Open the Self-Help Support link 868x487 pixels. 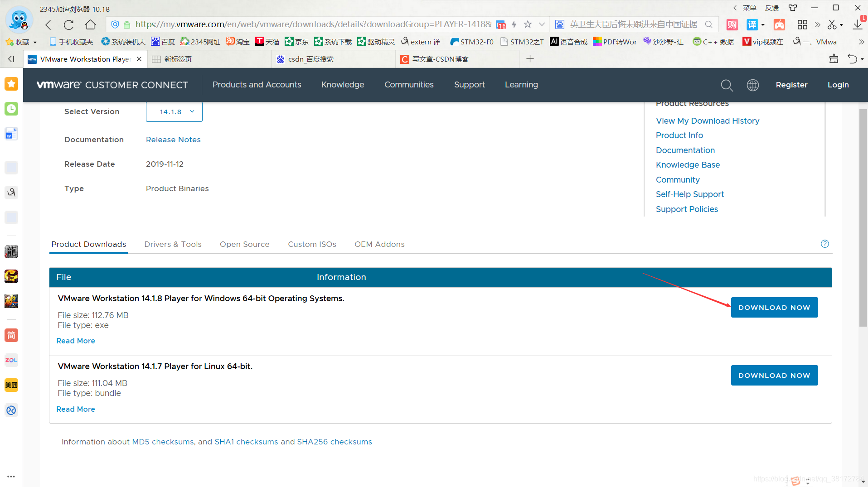690,194
